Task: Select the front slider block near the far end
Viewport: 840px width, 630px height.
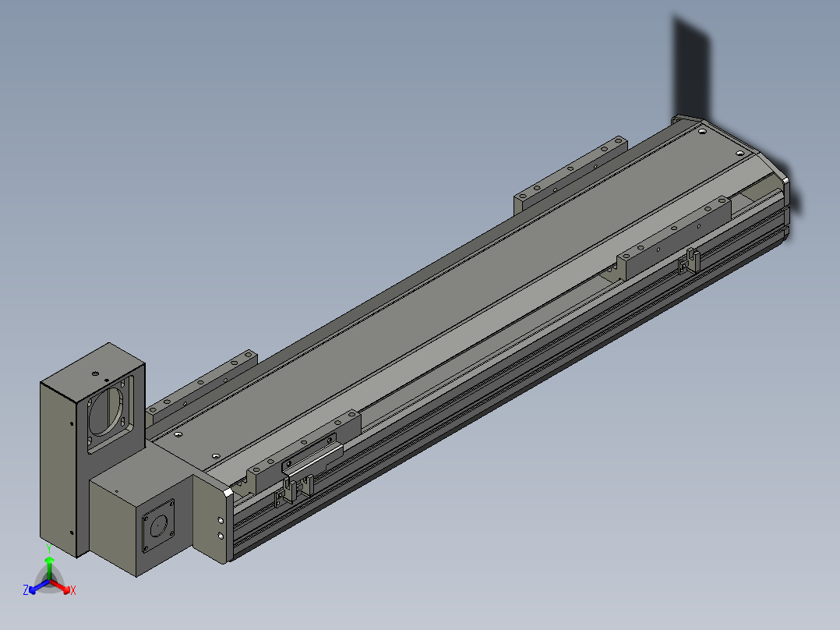Action: 674,238
